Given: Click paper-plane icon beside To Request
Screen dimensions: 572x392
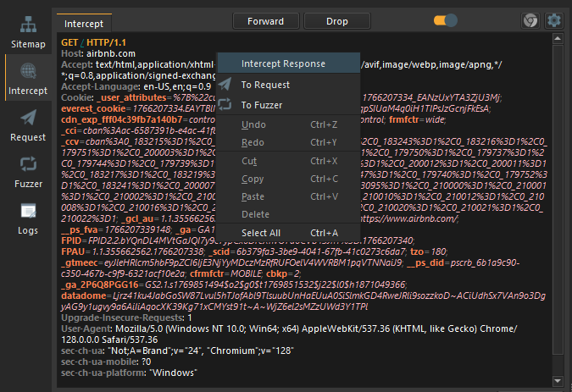Looking at the screenshot, I should (225, 84).
